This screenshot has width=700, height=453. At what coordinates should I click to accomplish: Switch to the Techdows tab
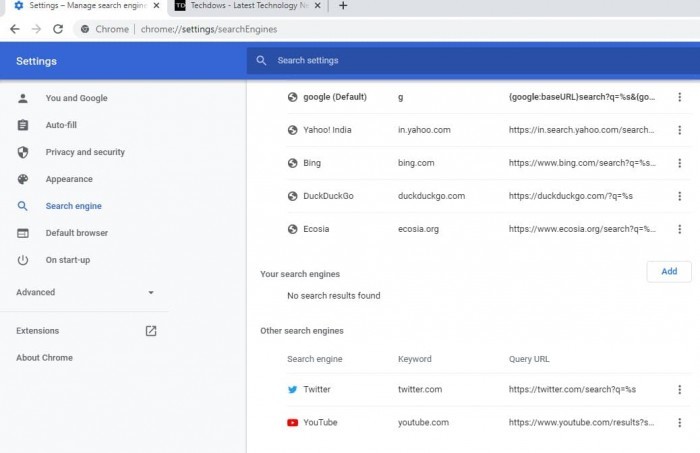tap(248, 6)
